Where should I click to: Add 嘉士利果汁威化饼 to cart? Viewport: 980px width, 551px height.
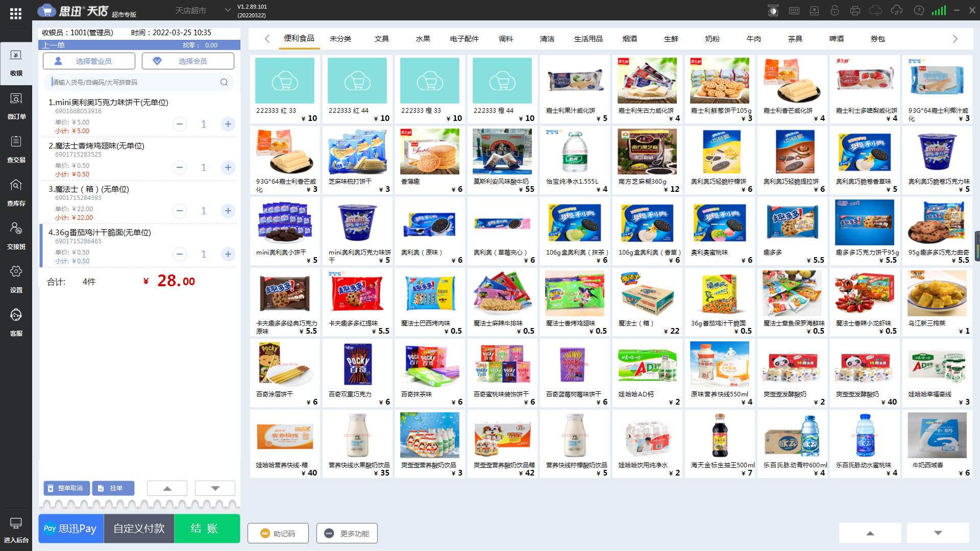point(575,89)
